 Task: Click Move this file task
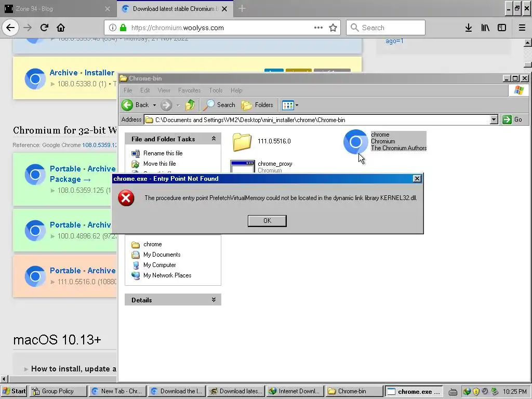click(159, 164)
